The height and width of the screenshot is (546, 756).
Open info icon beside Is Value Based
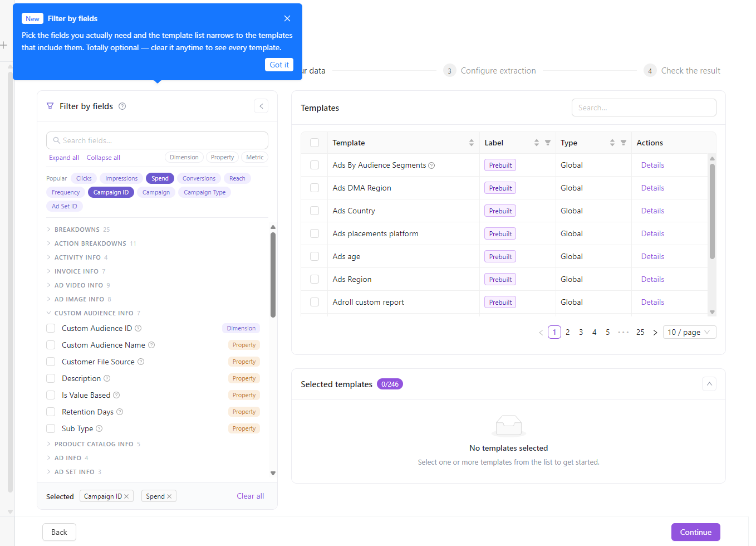(116, 395)
